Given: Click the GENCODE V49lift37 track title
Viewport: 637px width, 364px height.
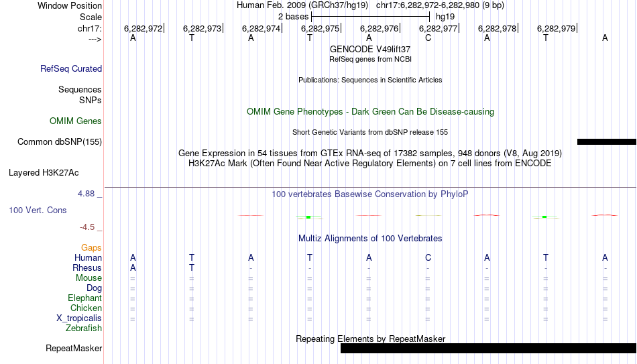Looking at the screenshot, I should pyautogui.click(x=370, y=49).
